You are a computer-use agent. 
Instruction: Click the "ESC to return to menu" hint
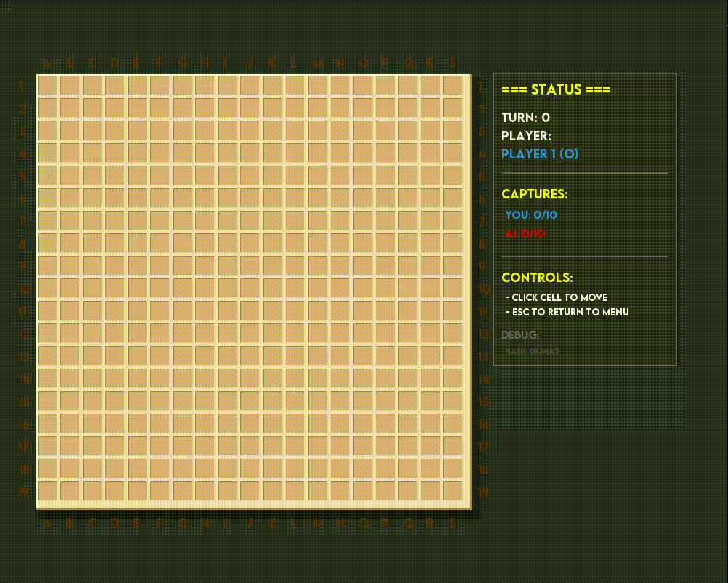[567, 312]
